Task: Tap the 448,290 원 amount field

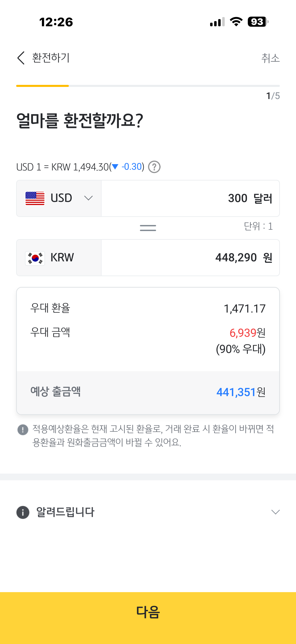Action: tap(190, 258)
